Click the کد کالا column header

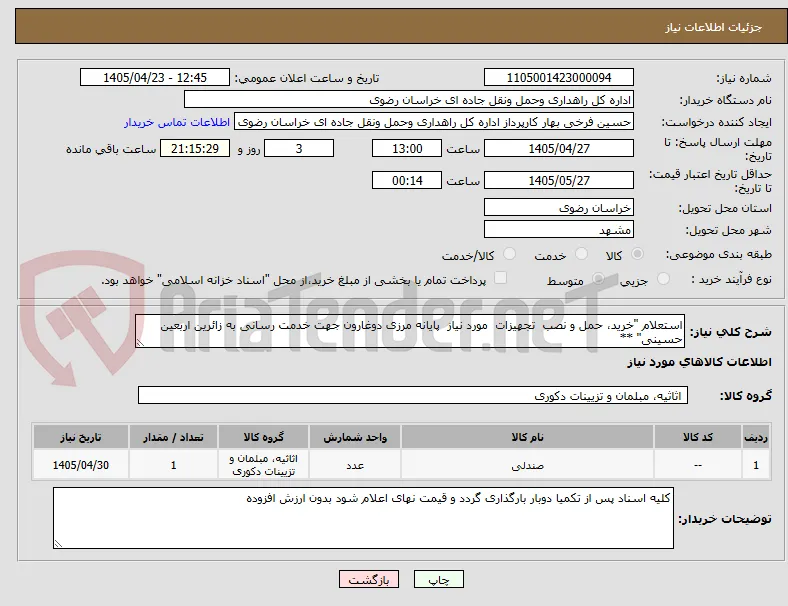pyautogui.click(x=698, y=437)
